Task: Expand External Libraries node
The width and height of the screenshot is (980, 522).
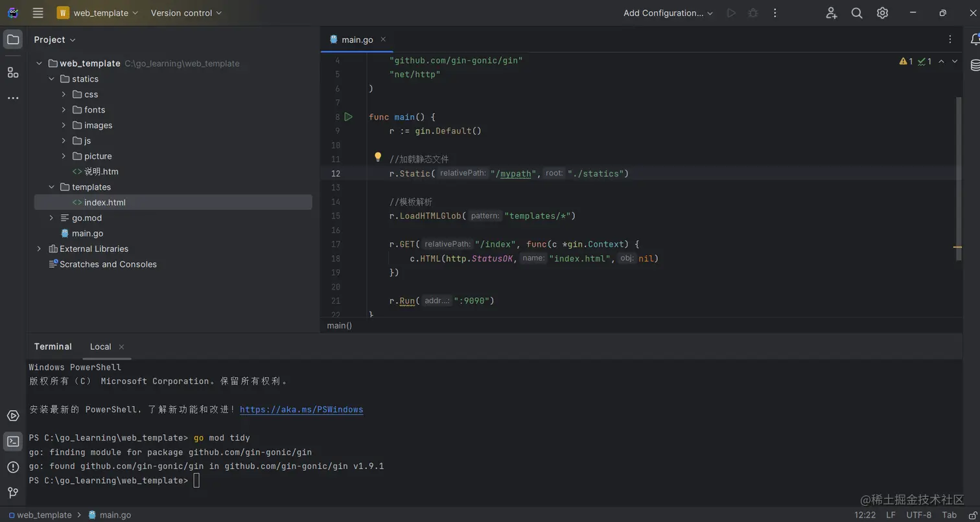Action: [39, 249]
